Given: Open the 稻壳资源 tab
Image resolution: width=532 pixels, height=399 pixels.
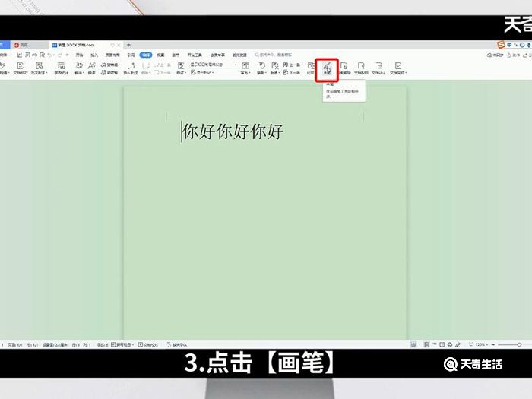Looking at the screenshot, I should pyautogui.click(x=239, y=55).
